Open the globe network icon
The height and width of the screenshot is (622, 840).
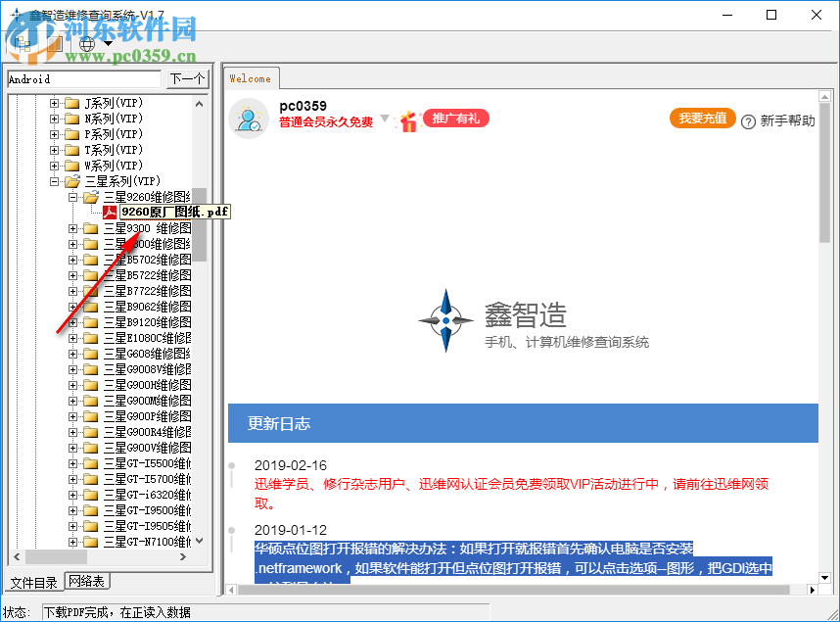tap(86, 44)
